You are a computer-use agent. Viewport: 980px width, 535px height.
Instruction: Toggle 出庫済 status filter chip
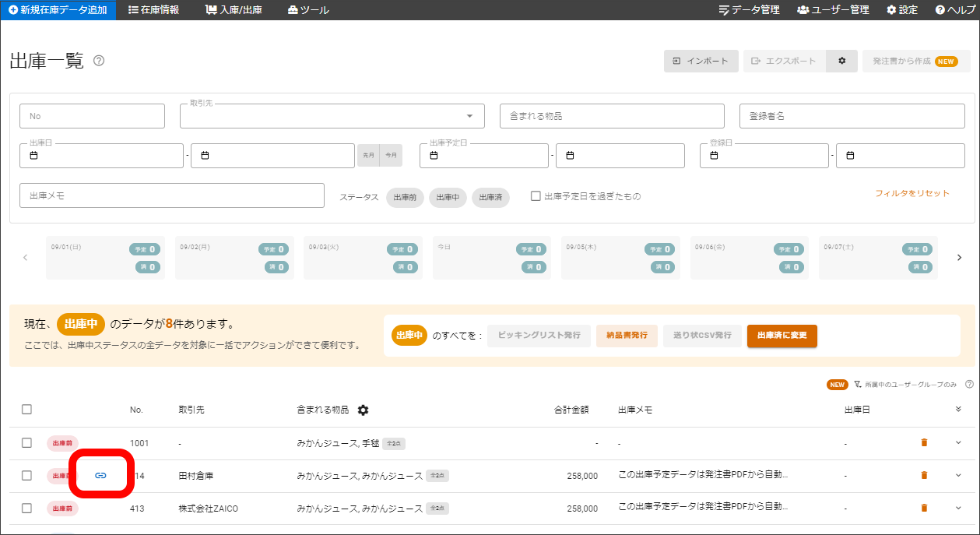coord(490,197)
